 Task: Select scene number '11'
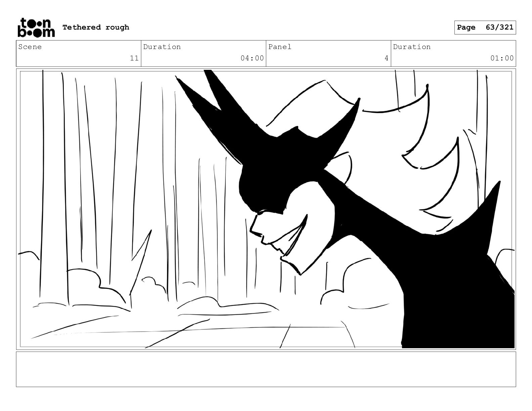134,58
